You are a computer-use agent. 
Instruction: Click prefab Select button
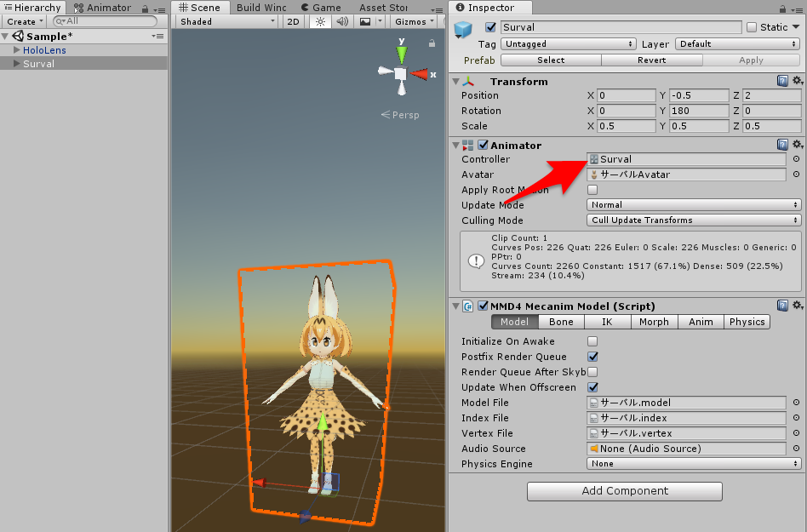coord(551,60)
